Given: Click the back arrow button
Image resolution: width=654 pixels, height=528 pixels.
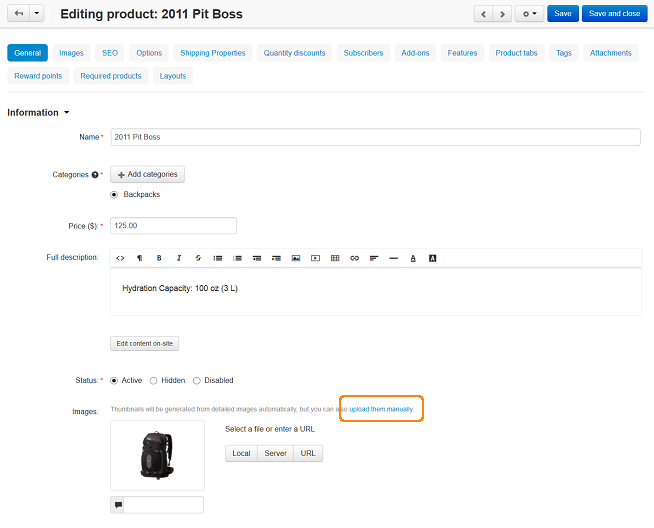Looking at the screenshot, I should [19, 13].
